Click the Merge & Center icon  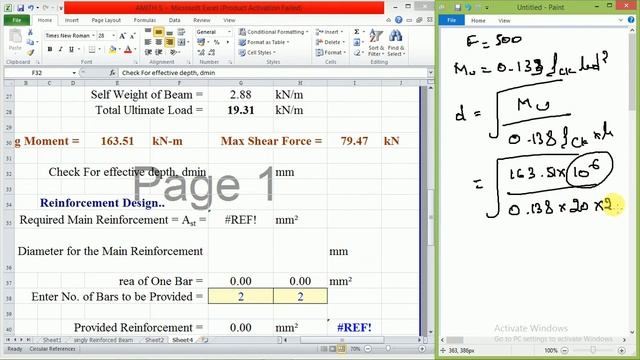181,42
